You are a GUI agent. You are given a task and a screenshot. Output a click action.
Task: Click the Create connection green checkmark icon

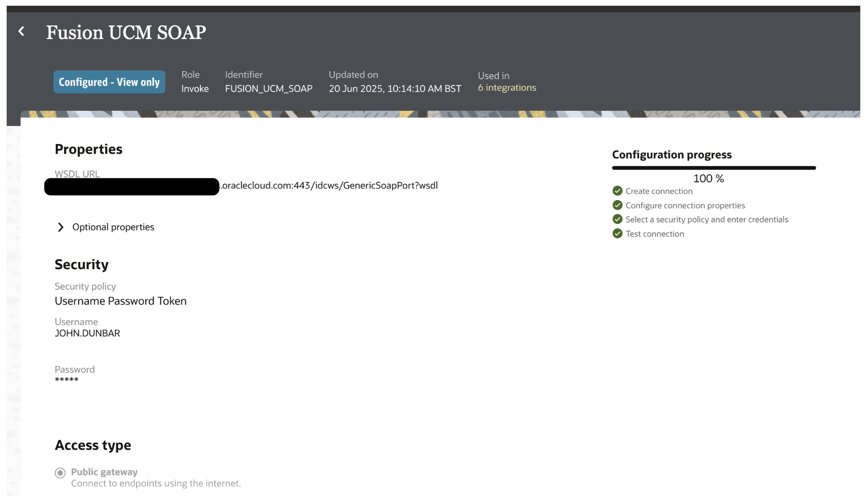click(617, 191)
